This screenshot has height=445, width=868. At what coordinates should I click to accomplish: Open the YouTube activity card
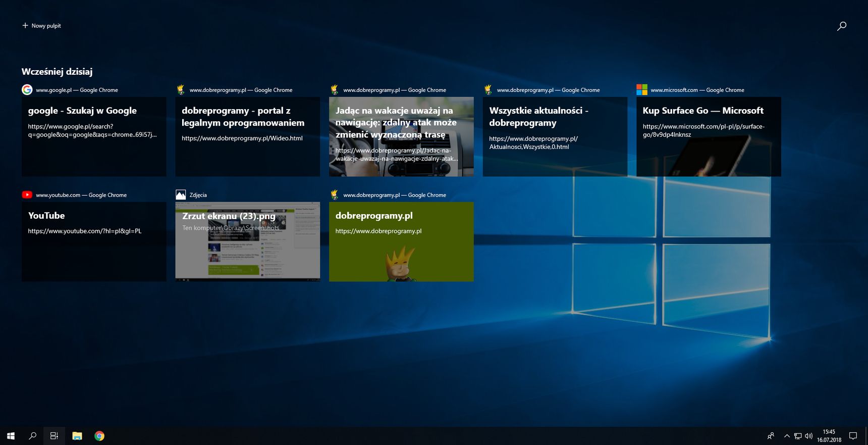94,241
